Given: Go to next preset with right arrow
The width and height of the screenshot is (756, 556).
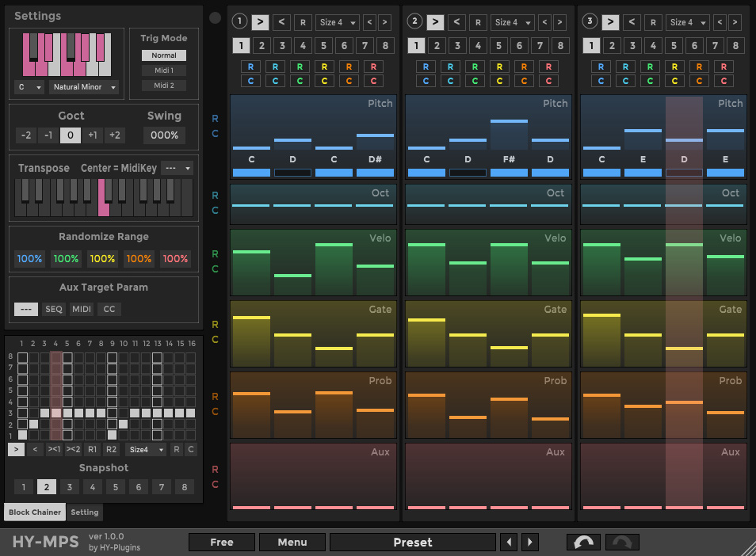Looking at the screenshot, I should (x=530, y=542).
